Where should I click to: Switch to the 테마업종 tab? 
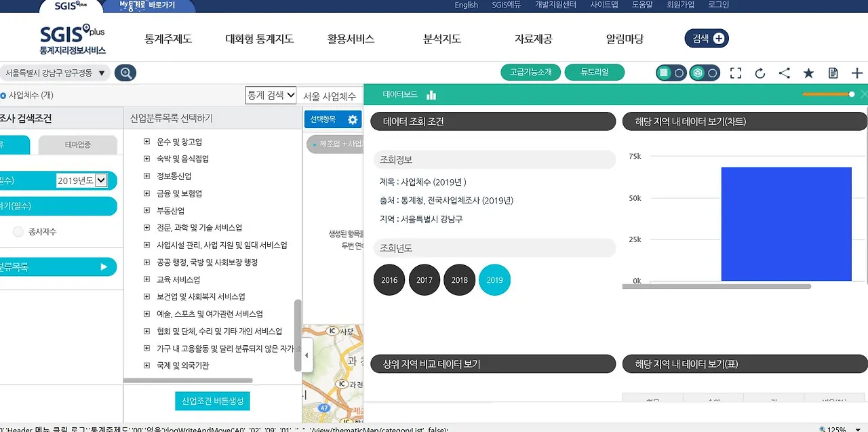click(x=78, y=144)
